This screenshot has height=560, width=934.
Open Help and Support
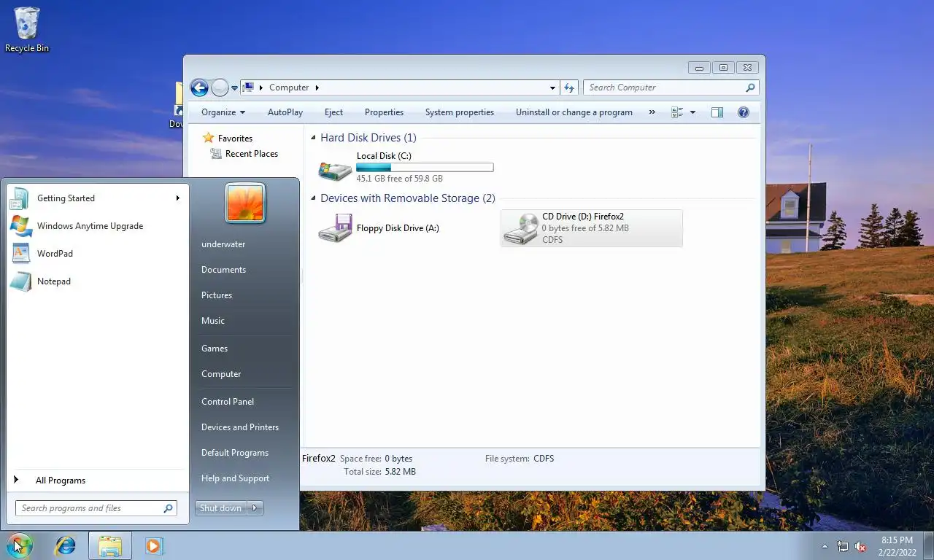point(235,478)
